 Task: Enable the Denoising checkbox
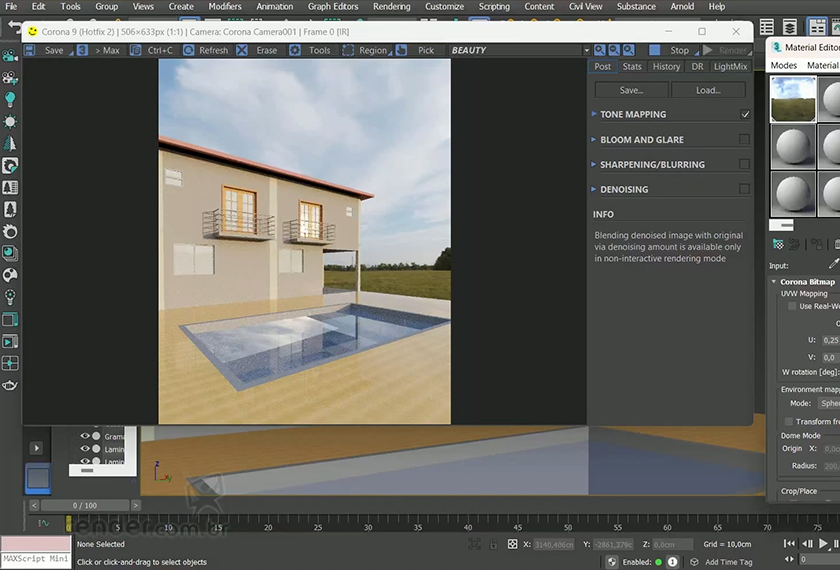tap(744, 189)
